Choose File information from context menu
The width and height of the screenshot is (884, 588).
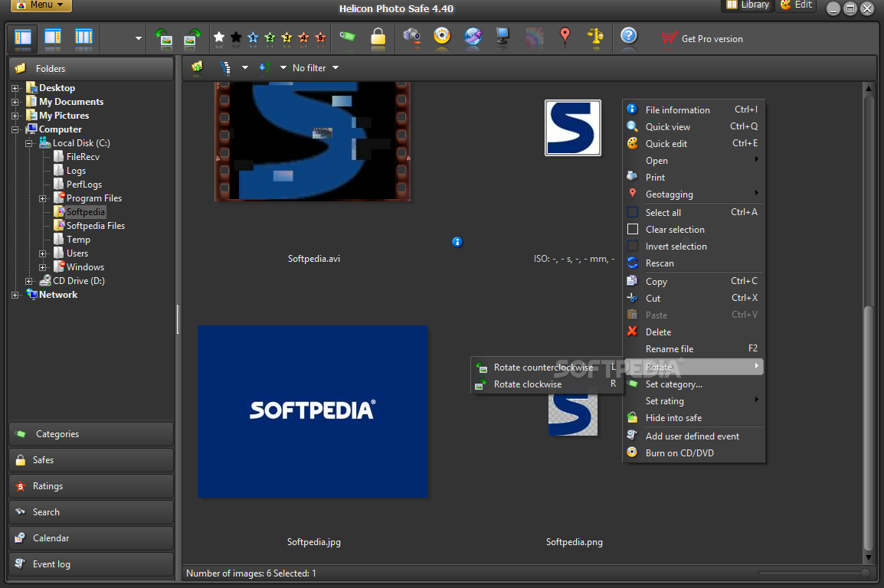coord(693,109)
